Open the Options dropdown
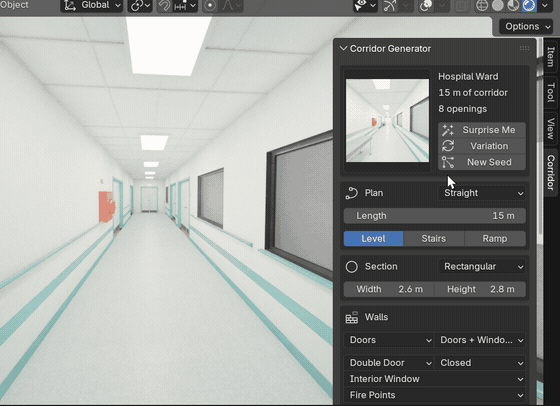This screenshot has height=406, width=560. (526, 26)
